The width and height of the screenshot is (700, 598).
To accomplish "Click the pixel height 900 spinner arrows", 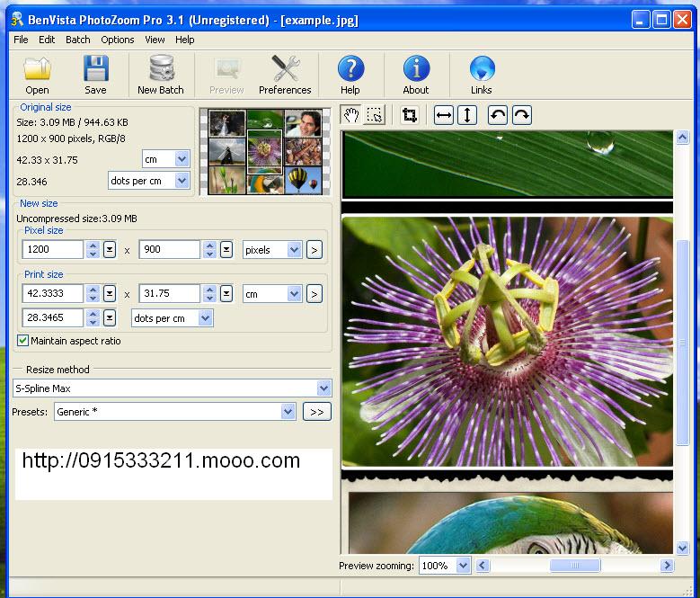I will pos(210,249).
